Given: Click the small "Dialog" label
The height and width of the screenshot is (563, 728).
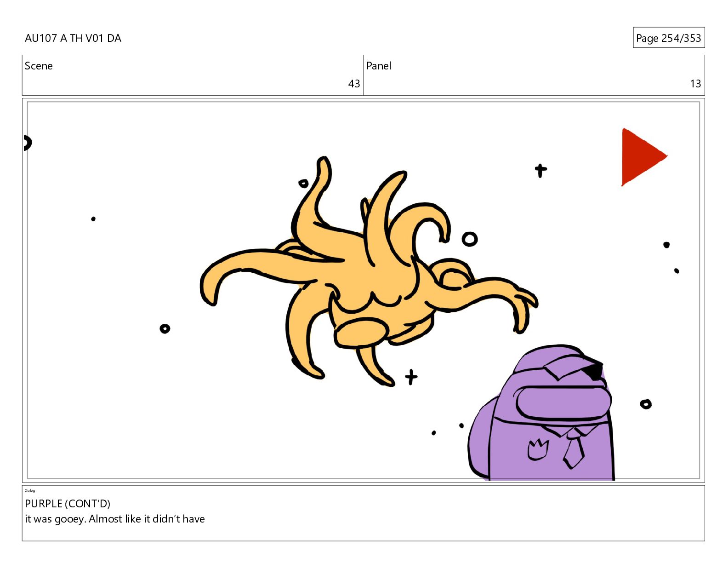Looking at the screenshot, I should (30, 490).
